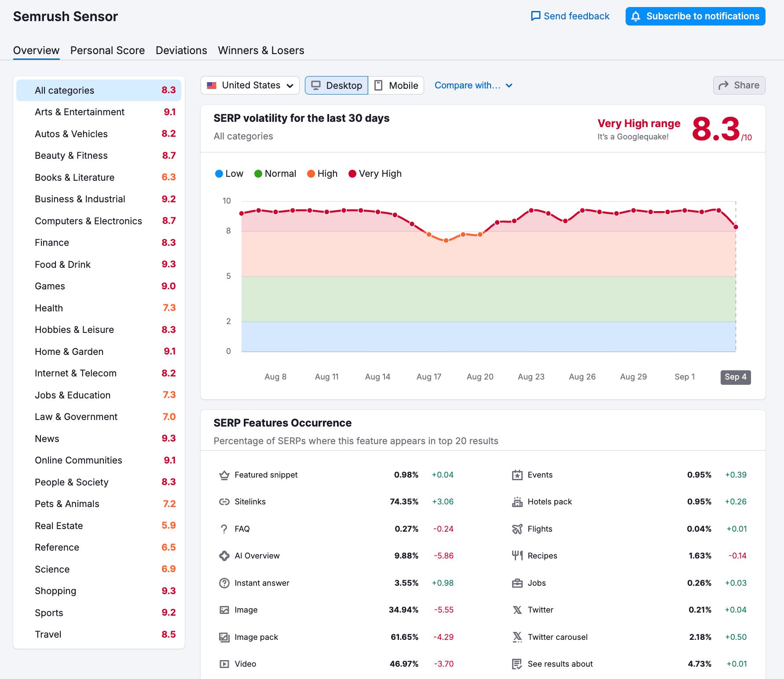Viewport: 784px width, 679px height.
Task: Select the Desktop device toggle
Action: [x=337, y=85]
